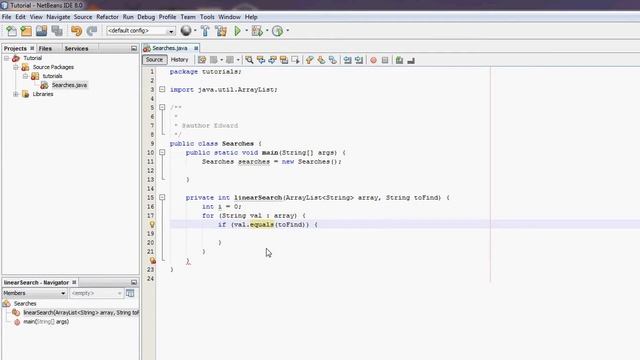The width and height of the screenshot is (640, 360).
Task: Click the Open Project toolbar icon
Action: coord(41,31)
